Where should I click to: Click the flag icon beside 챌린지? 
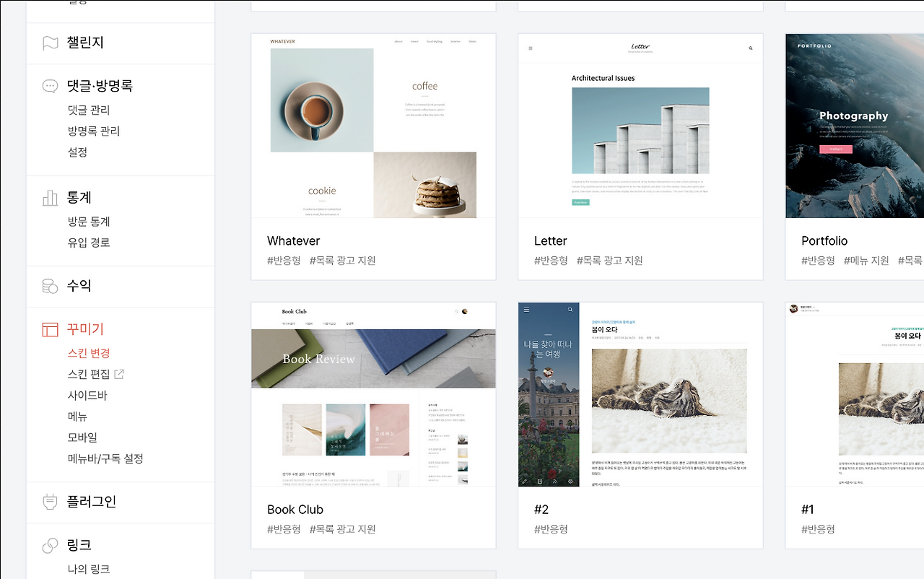pos(50,43)
